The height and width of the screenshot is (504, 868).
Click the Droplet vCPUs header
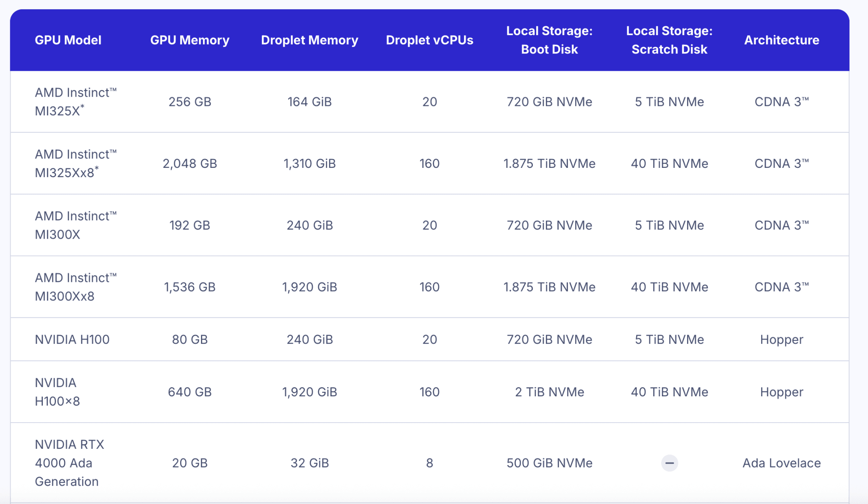(x=429, y=40)
